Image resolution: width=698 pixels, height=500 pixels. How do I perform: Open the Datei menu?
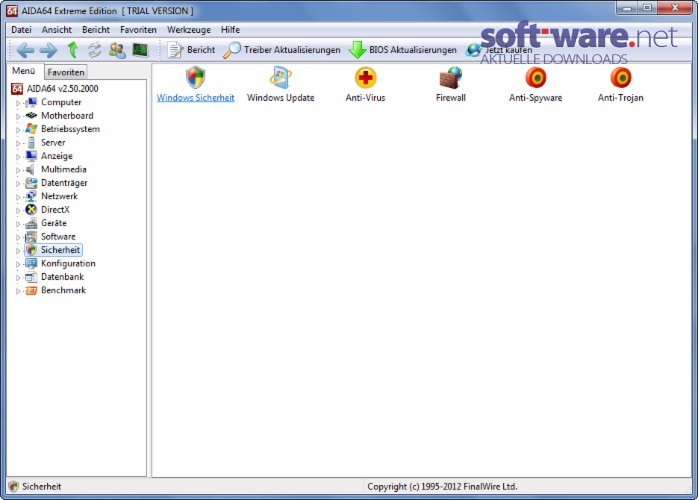(x=21, y=30)
